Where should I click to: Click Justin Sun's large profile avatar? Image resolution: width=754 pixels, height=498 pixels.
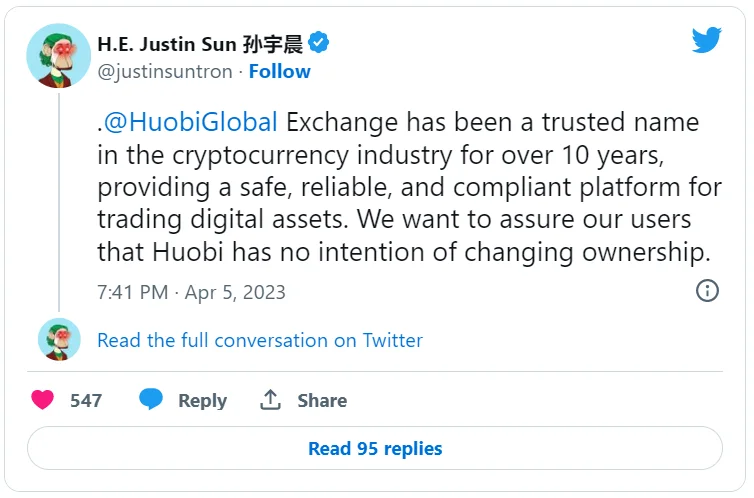[x=58, y=57]
